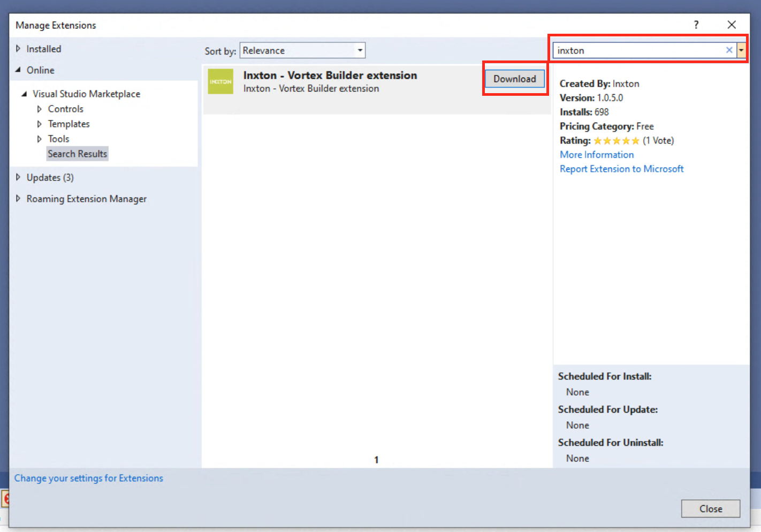
Task: Click the Close button
Action: pos(711,508)
